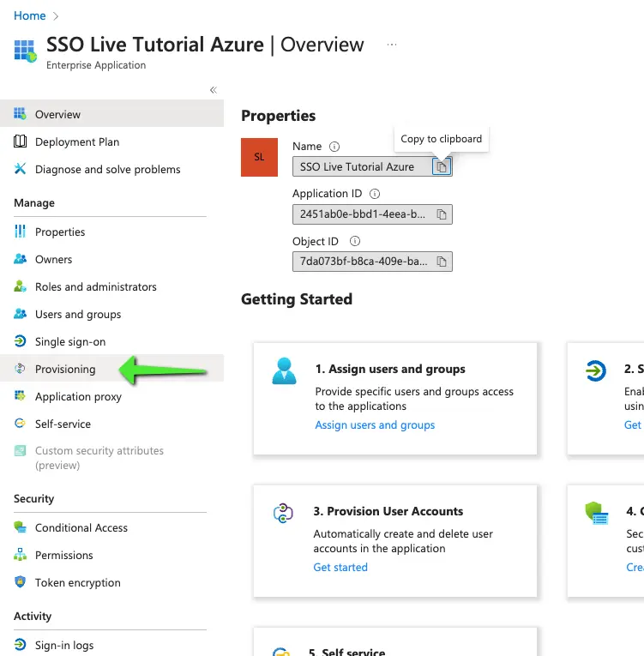Image resolution: width=644 pixels, height=656 pixels.
Task: Click the Overview grid icon in sidebar
Action: (20, 113)
